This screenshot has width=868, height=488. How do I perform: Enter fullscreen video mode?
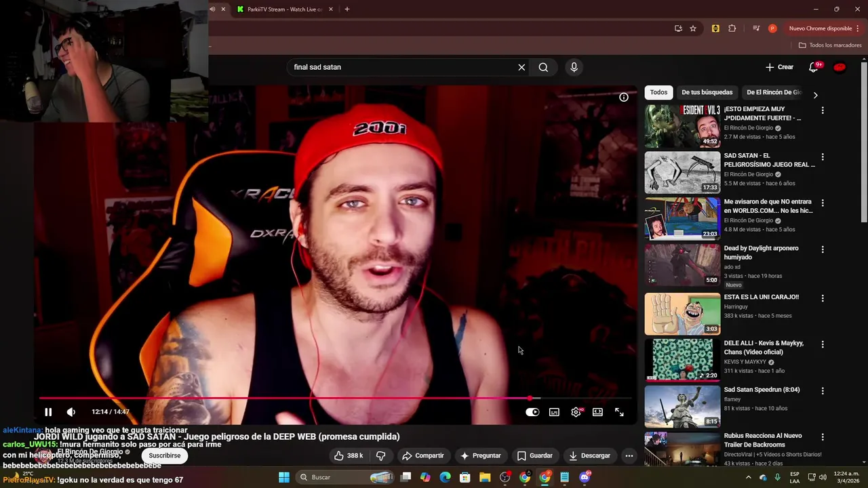[x=619, y=412]
